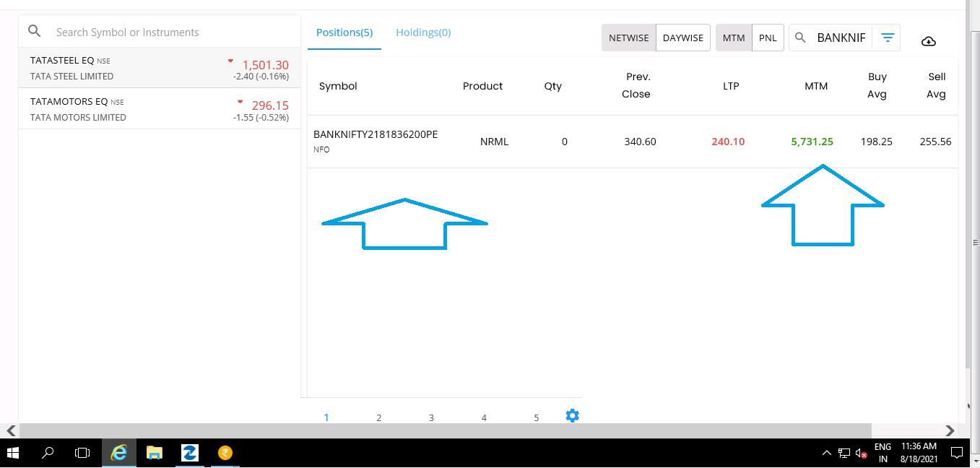The height and width of the screenshot is (468, 980).
Task: Click the LTP value 240.10
Action: tap(728, 142)
